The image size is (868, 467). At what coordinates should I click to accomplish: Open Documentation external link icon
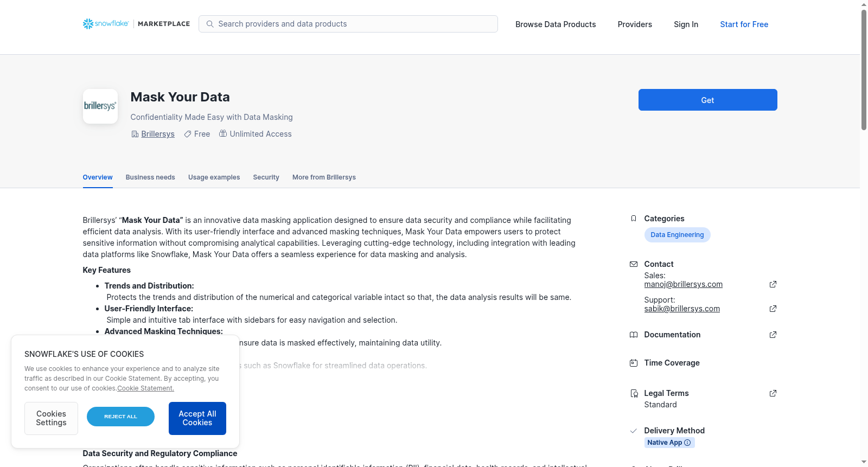click(773, 335)
